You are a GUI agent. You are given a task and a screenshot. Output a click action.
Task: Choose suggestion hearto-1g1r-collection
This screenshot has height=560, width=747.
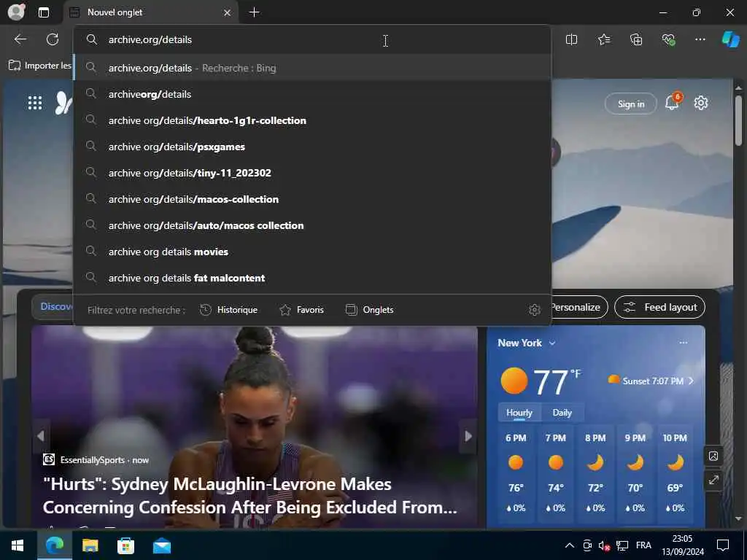coord(312,120)
